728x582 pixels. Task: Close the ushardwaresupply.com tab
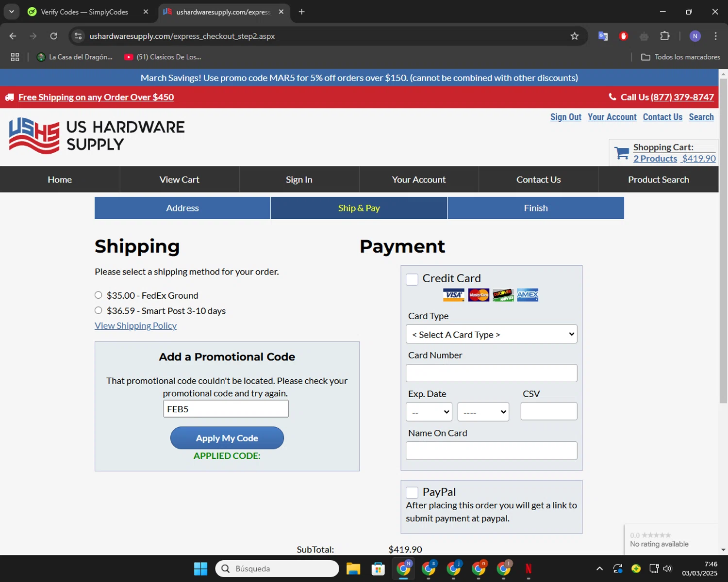281,12
